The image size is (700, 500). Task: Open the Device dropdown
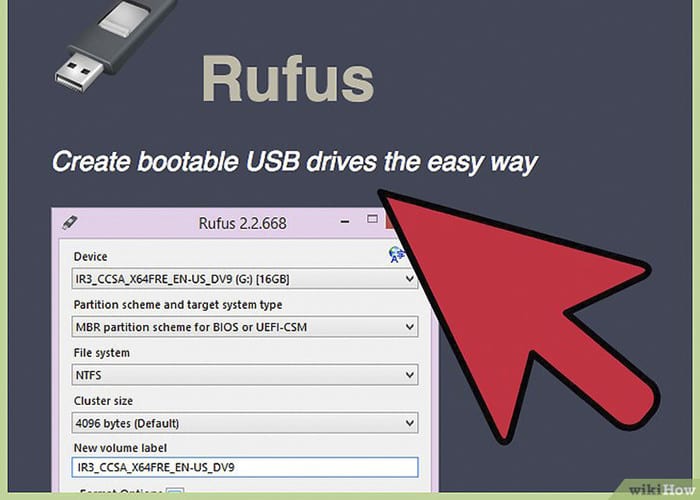(245, 279)
